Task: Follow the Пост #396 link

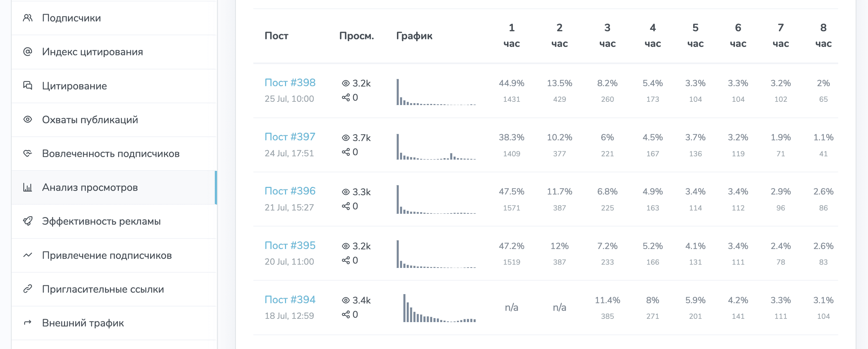Action: (290, 191)
